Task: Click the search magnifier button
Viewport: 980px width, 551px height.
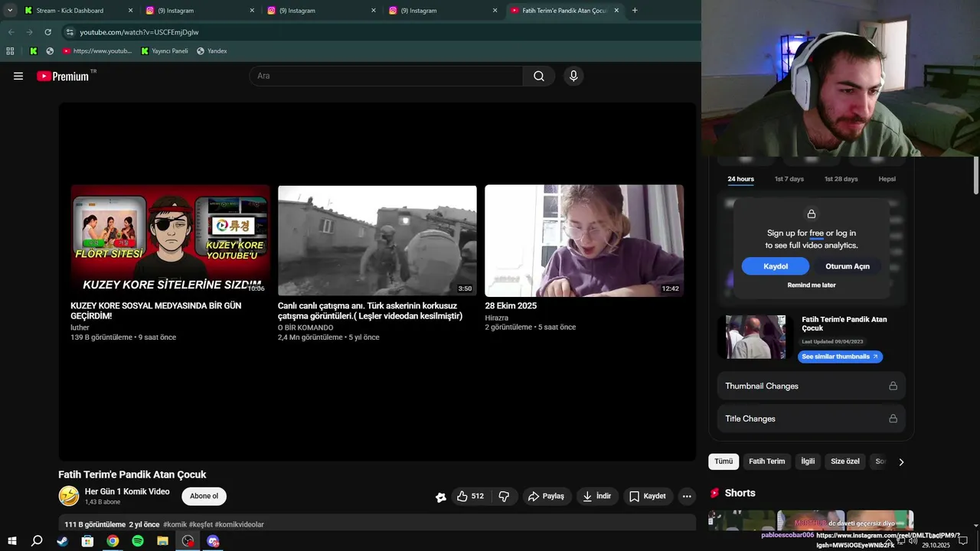Action: 539,76
